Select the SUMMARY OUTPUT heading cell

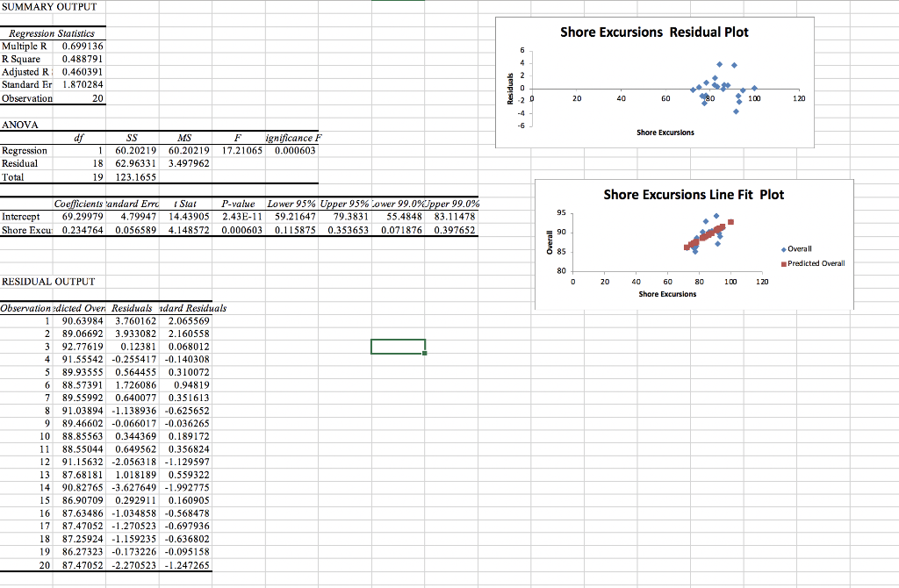pyautogui.click(x=49, y=7)
